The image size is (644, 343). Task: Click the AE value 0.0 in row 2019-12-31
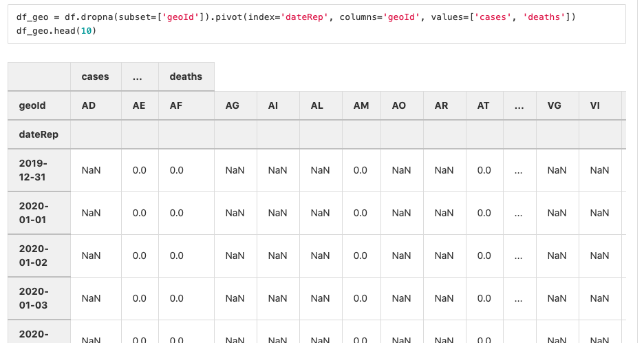[140, 170]
